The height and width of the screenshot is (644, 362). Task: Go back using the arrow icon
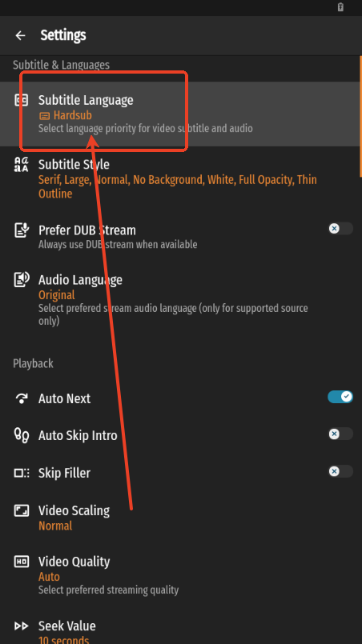pyautogui.click(x=20, y=36)
